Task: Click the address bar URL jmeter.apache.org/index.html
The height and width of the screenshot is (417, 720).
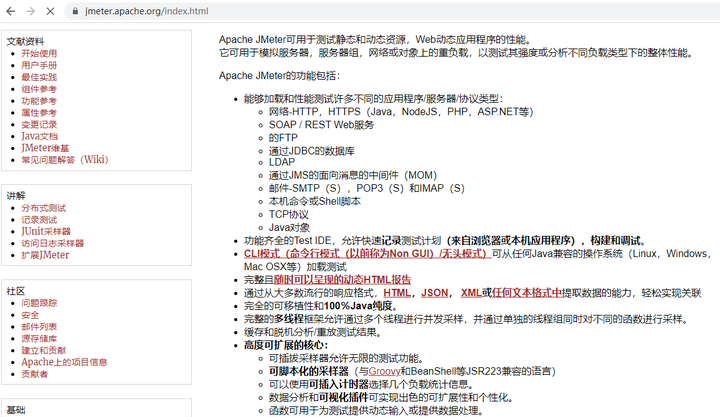Action: point(146,11)
